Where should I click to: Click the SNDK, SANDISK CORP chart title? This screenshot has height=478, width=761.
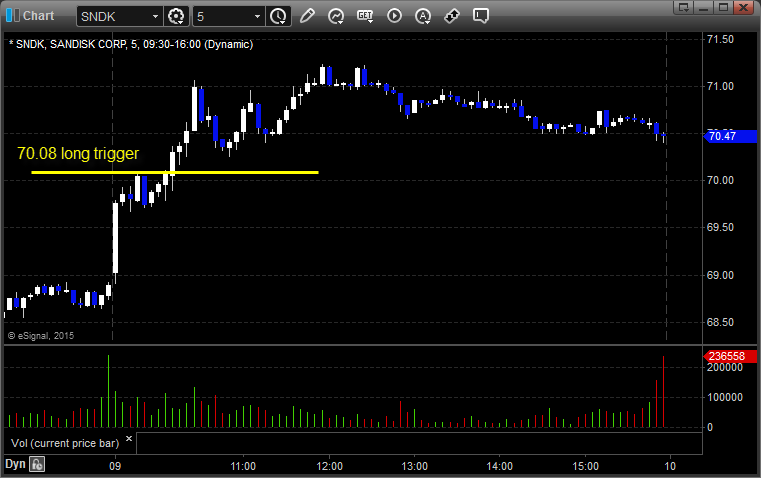tap(131, 44)
